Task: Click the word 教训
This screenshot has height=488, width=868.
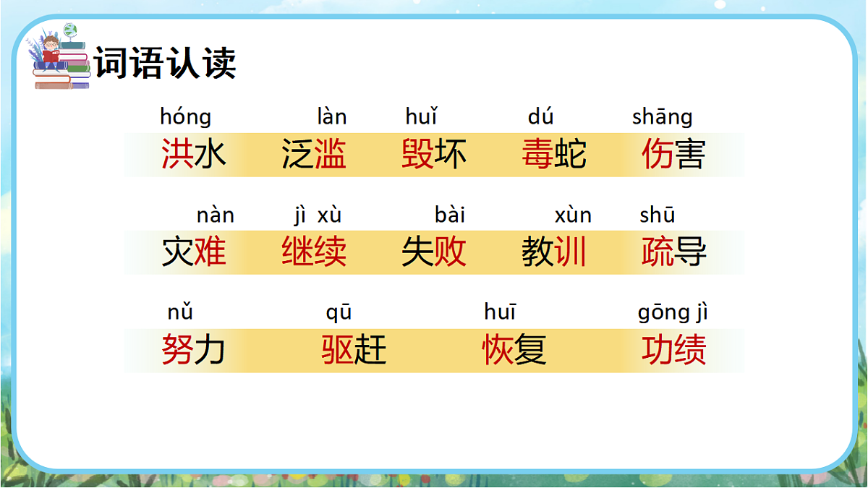Action: pos(554,252)
